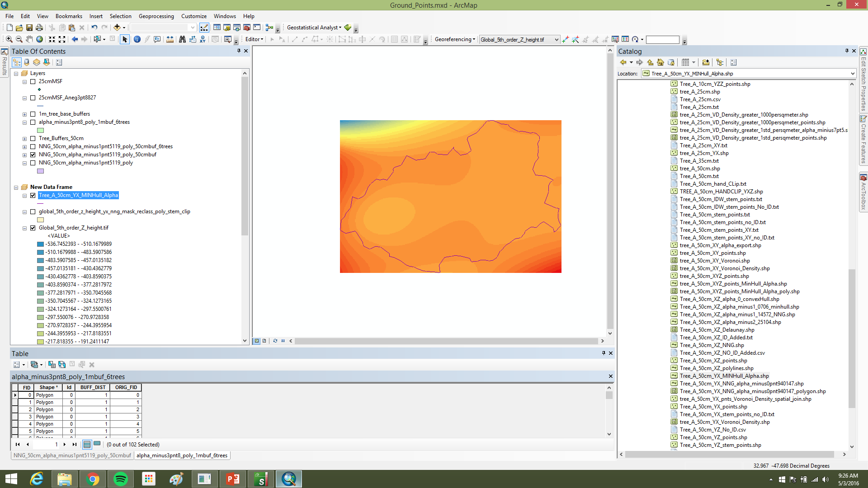Click the purple line symbol under Tree_A_50cm_YX_MINHull_Alpha
Viewport: 868px width, 488px height.
click(40, 203)
